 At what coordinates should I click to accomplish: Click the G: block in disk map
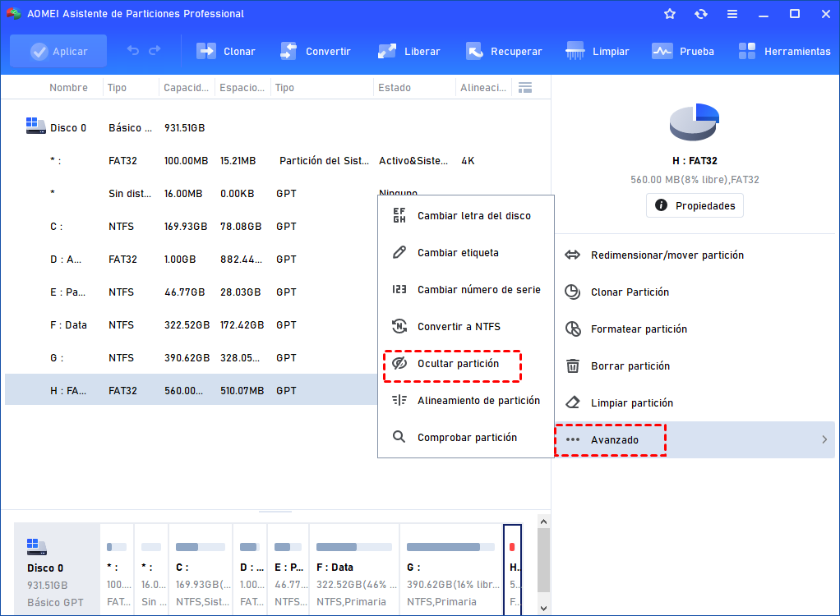(x=451, y=569)
